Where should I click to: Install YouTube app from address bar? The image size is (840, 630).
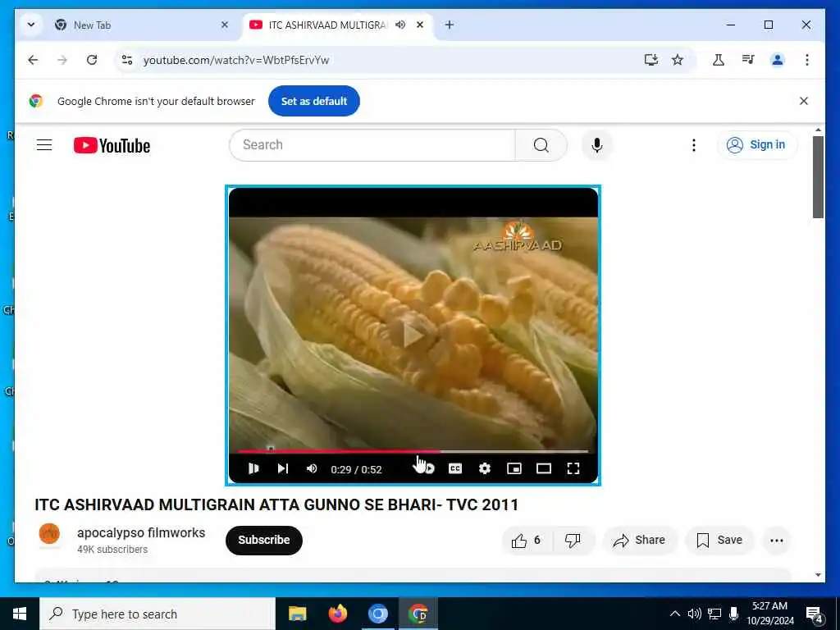[x=651, y=60]
